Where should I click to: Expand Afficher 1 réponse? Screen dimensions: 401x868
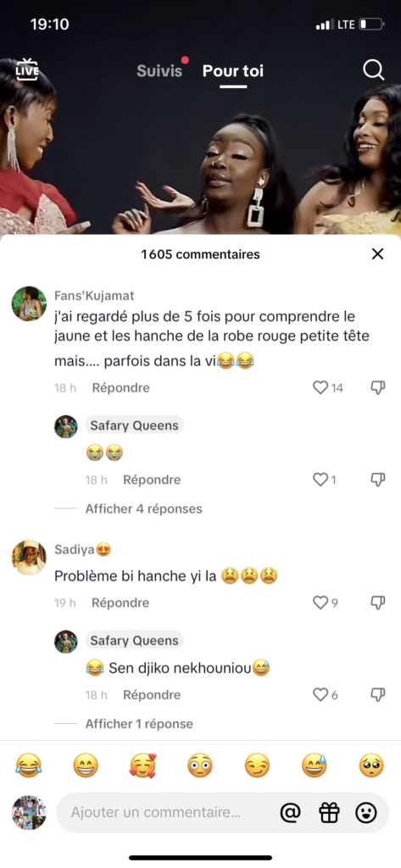point(139,724)
